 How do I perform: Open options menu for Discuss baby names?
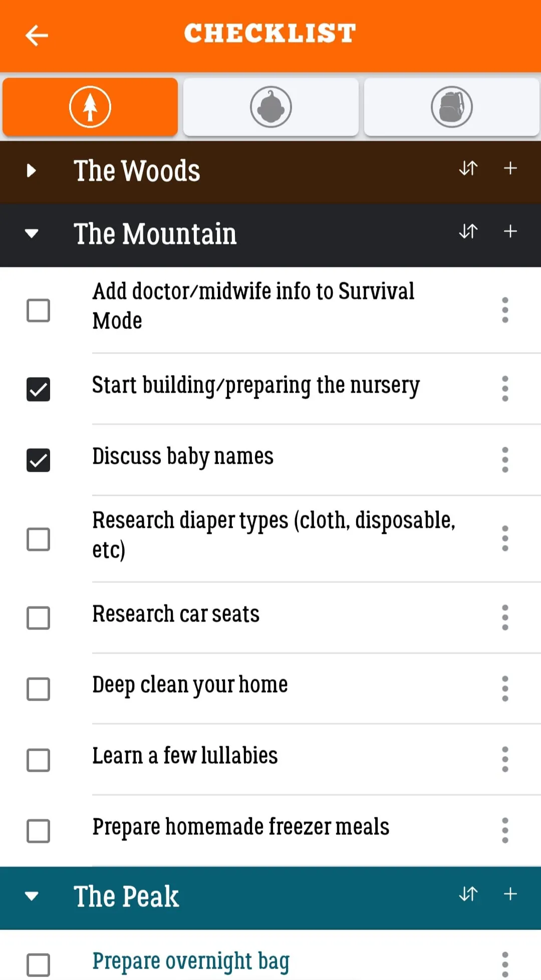505,460
